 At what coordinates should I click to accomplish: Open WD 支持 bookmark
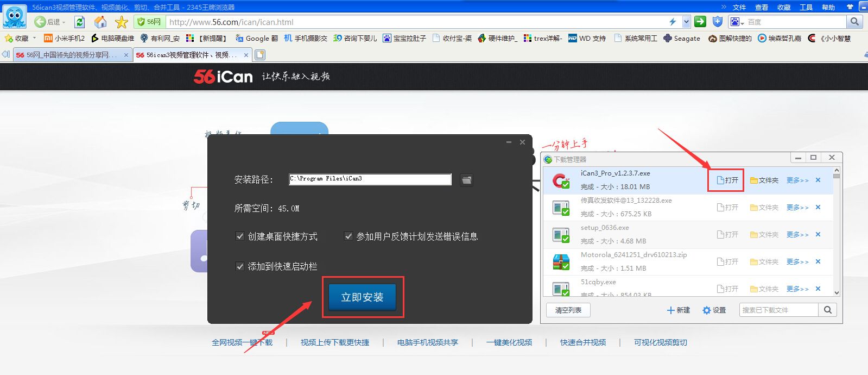[x=587, y=38]
